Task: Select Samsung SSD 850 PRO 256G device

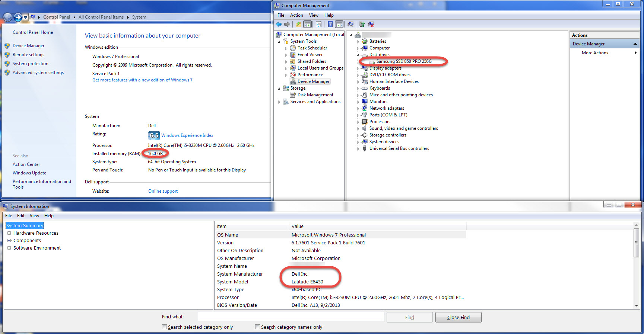Action: point(404,61)
